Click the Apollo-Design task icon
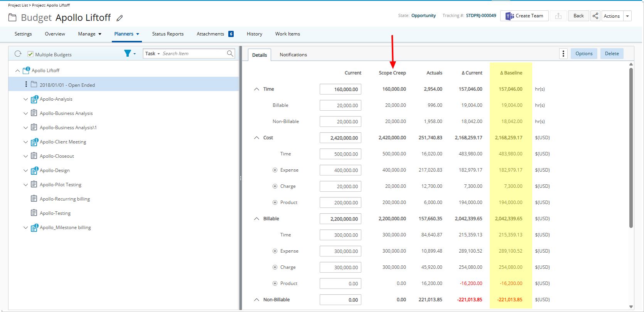644x312 pixels. click(34, 170)
